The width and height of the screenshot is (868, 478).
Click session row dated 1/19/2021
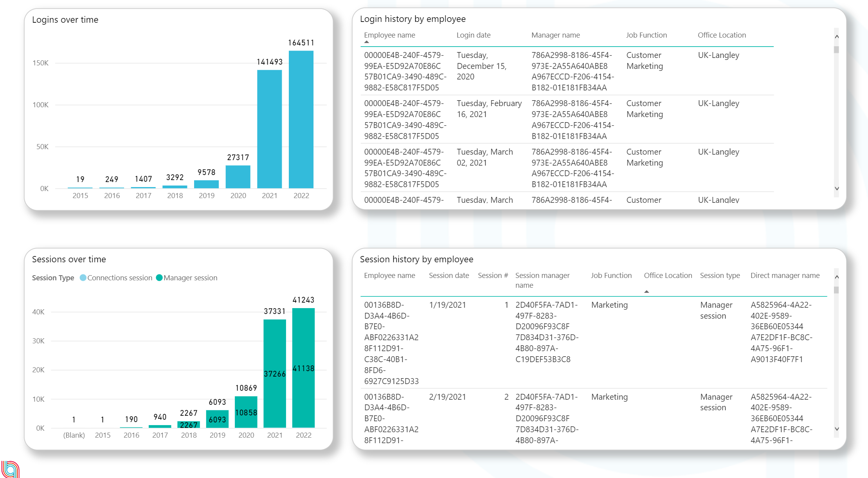(447, 305)
